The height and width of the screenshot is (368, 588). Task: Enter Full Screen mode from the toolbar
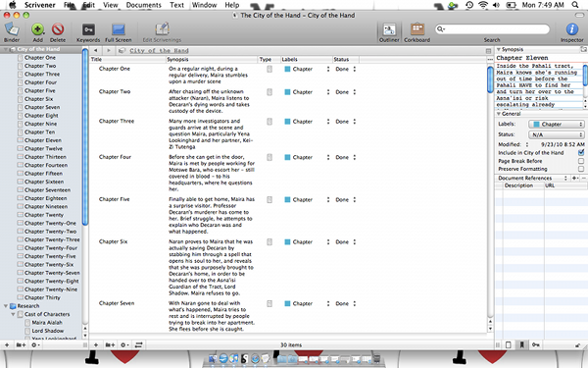pos(119,29)
